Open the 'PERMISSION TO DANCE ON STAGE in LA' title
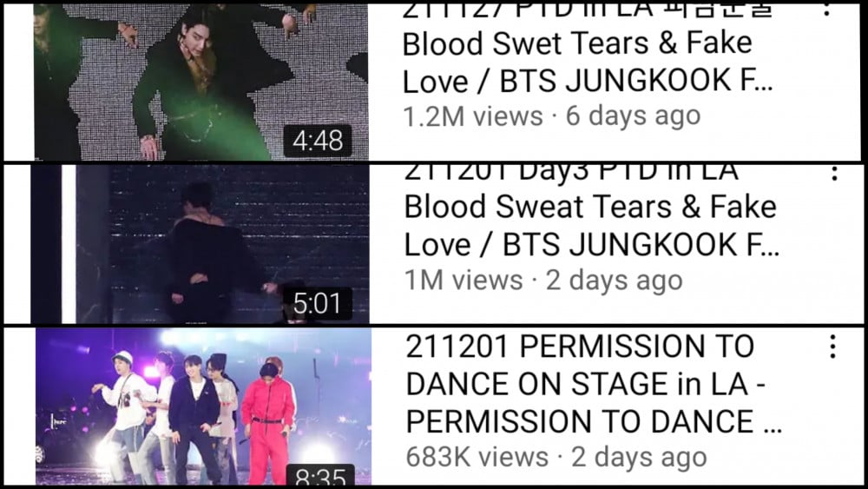Image resolution: width=868 pixels, height=489 pixels. (x=580, y=365)
